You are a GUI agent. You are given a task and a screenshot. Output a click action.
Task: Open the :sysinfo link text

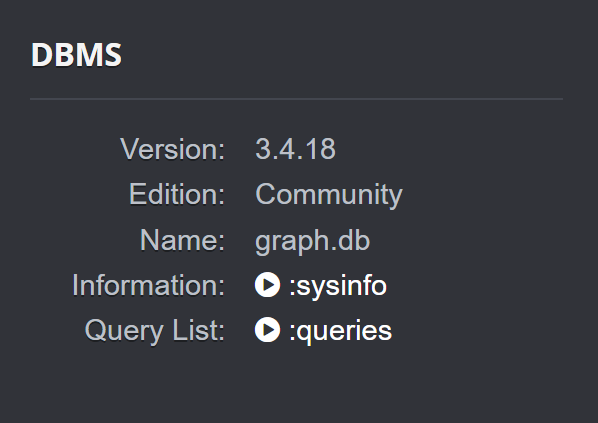pyautogui.click(x=338, y=286)
